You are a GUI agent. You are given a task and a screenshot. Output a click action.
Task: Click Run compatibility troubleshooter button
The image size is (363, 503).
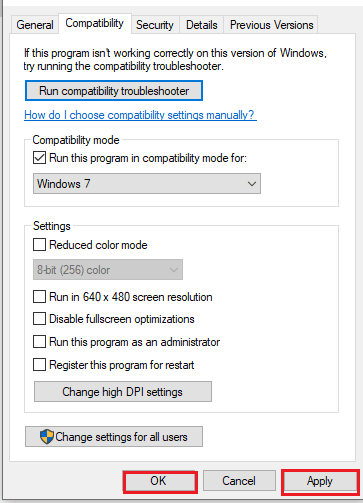(114, 91)
